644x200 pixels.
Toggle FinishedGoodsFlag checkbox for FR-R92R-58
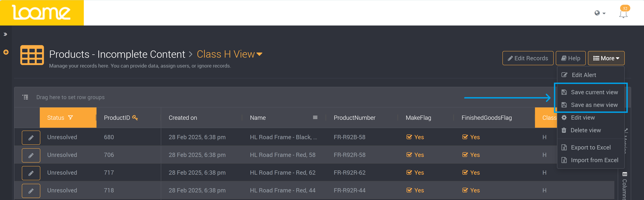(465, 155)
